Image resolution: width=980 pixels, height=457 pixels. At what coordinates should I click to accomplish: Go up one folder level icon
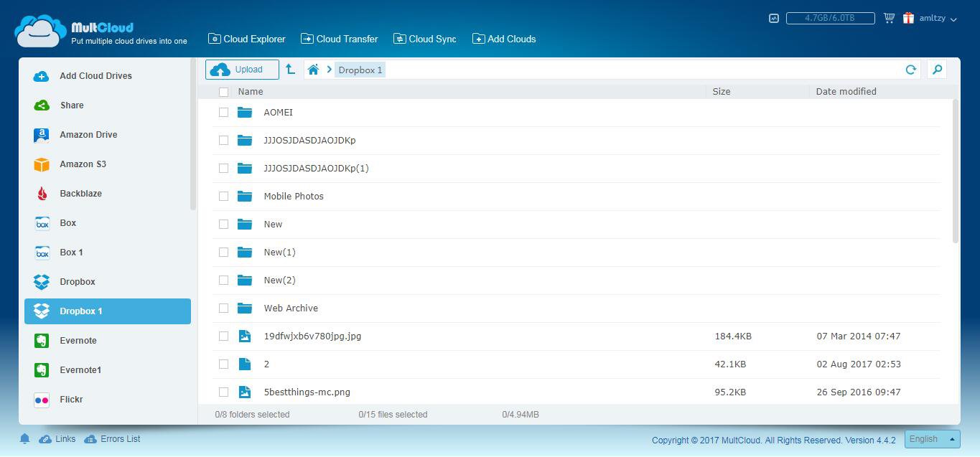[x=290, y=70]
